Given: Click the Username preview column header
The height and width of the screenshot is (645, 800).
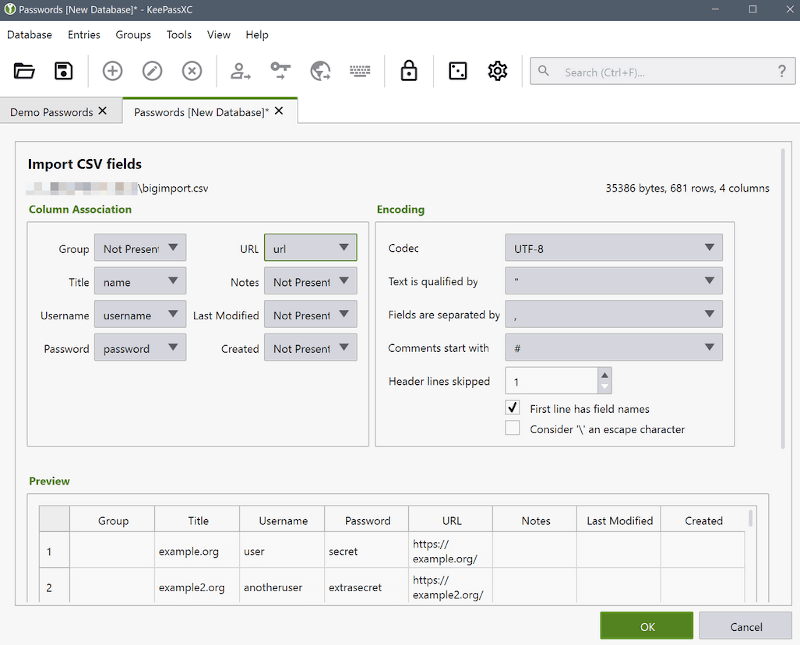Looking at the screenshot, I should click(x=282, y=520).
